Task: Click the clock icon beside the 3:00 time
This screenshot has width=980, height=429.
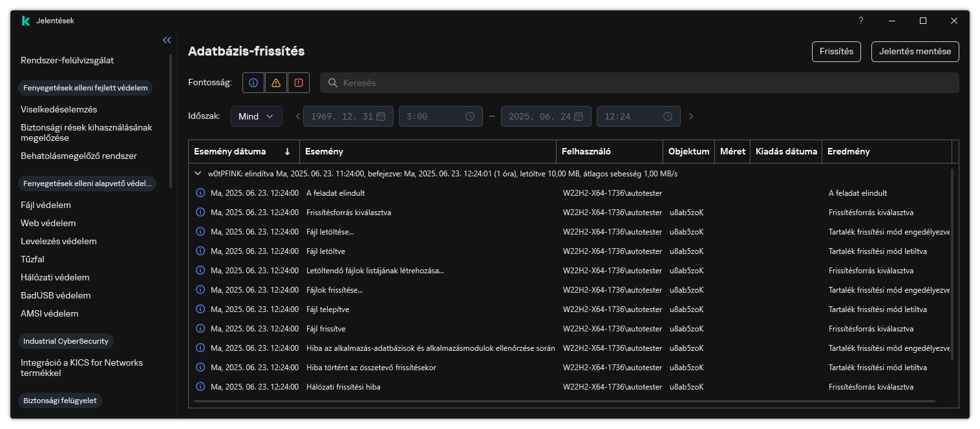Action: (470, 116)
